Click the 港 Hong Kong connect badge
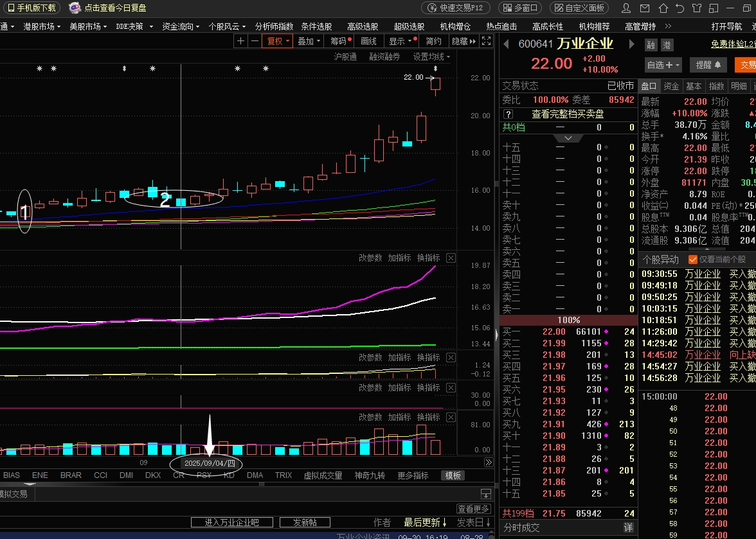 (667, 45)
